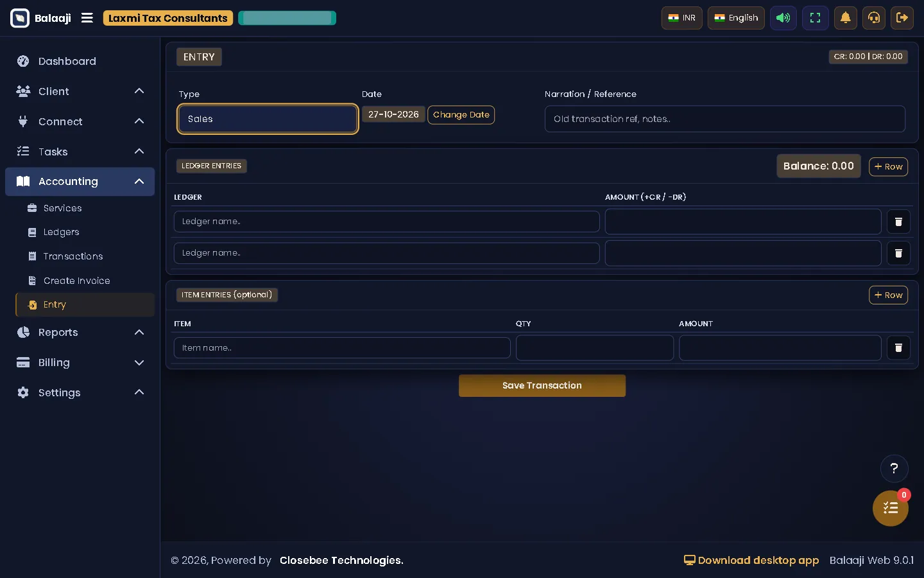The width and height of the screenshot is (924, 578).
Task: Focus the first Ledger name field
Action: coord(386,222)
